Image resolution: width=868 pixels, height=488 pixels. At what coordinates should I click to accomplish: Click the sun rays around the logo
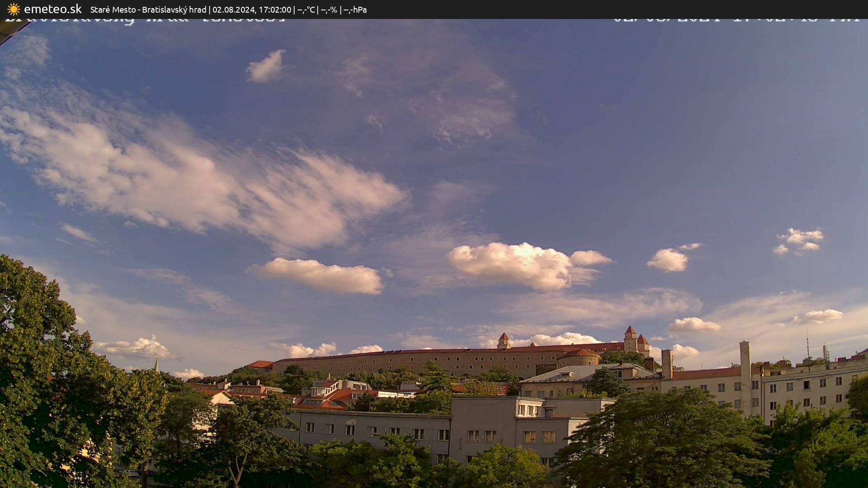[x=14, y=5]
